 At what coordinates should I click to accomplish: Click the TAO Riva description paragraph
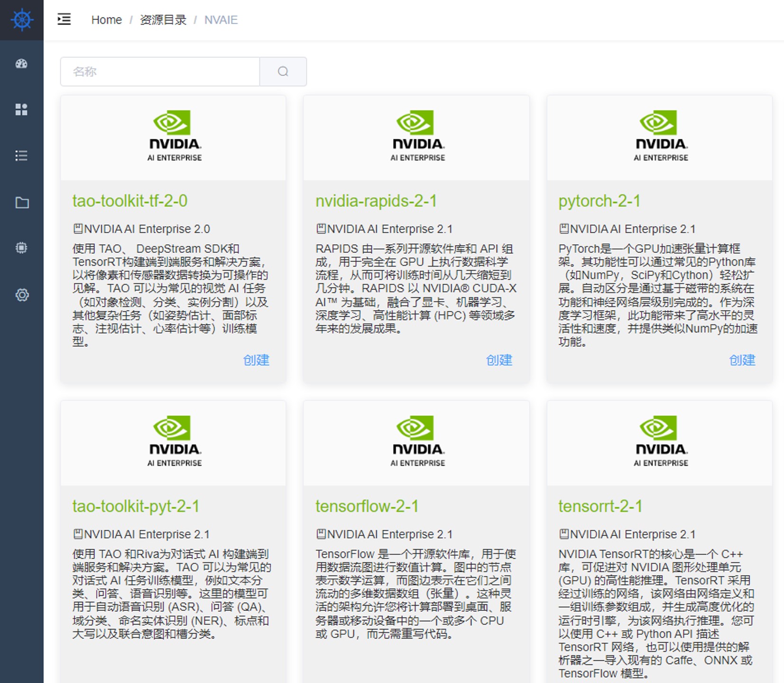(172, 594)
